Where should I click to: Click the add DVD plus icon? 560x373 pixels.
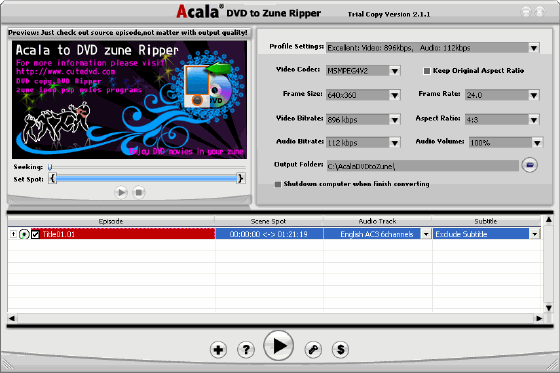pos(218,349)
